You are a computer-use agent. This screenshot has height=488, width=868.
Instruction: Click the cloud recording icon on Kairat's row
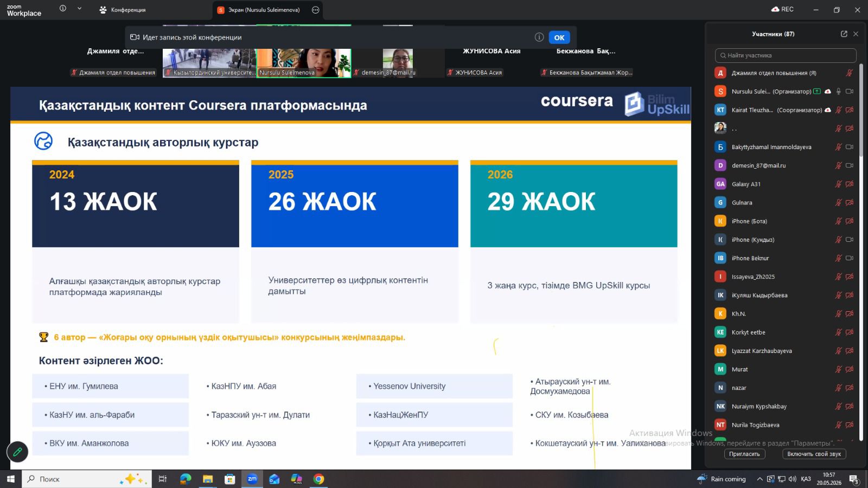pyautogui.click(x=828, y=110)
